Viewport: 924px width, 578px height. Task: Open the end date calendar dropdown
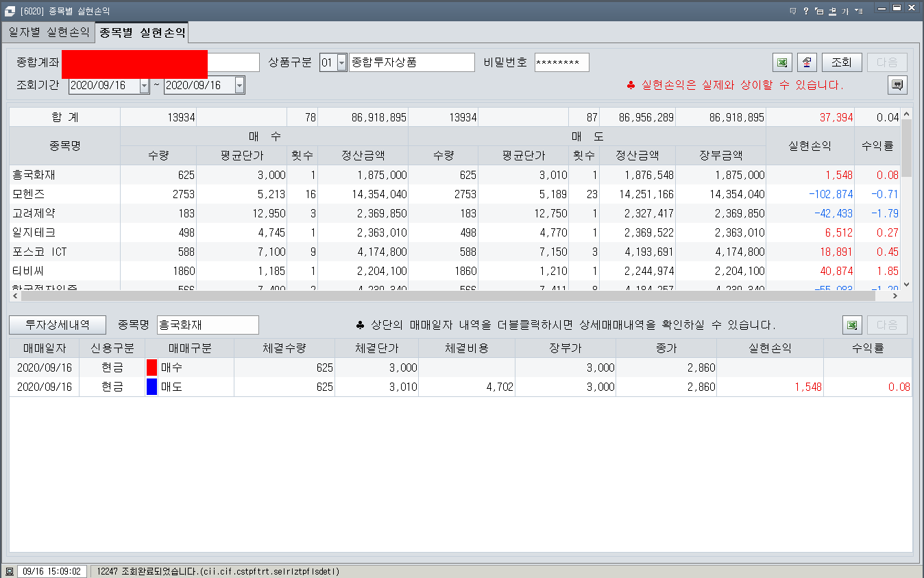[239, 86]
